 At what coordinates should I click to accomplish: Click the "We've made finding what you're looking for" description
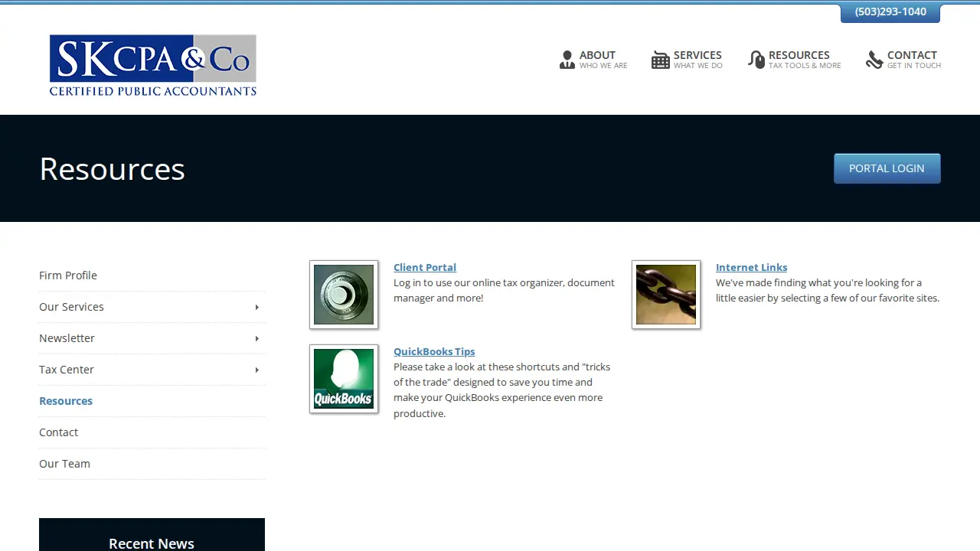828,290
